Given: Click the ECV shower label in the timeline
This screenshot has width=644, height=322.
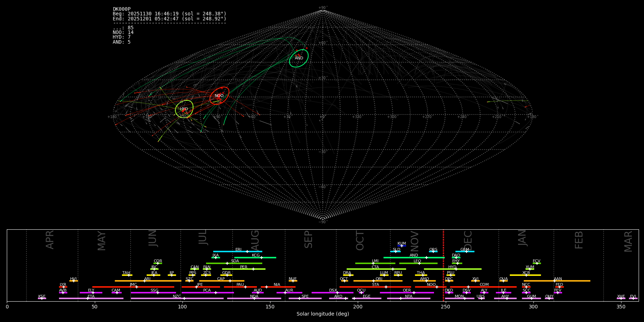Looking at the screenshot, I should click(536, 261).
